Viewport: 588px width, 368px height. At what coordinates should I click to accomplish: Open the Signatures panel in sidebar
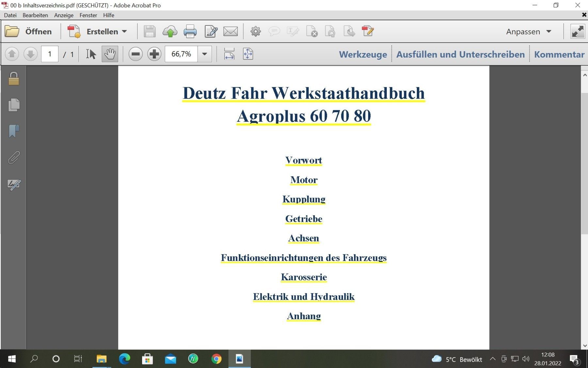14,185
